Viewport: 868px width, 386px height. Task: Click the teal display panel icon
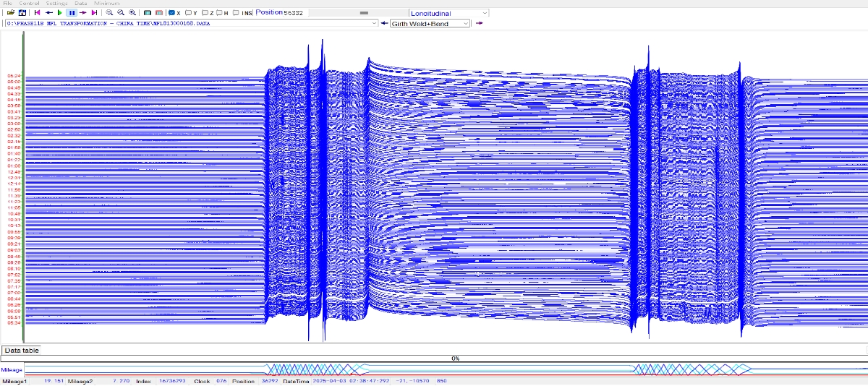click(x=148, y=13)
